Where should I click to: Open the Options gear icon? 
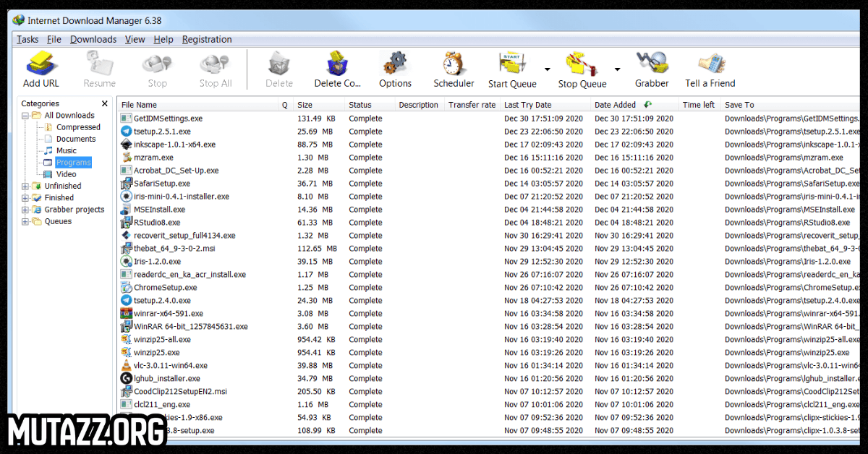click(395, 65)
